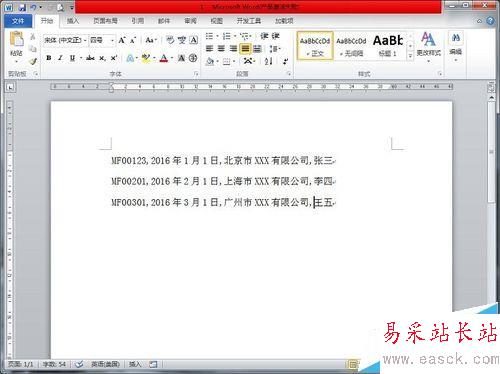Switch to the 引用 References tab
The height and width of the screenshot is (374, 500).
point(137,21)
